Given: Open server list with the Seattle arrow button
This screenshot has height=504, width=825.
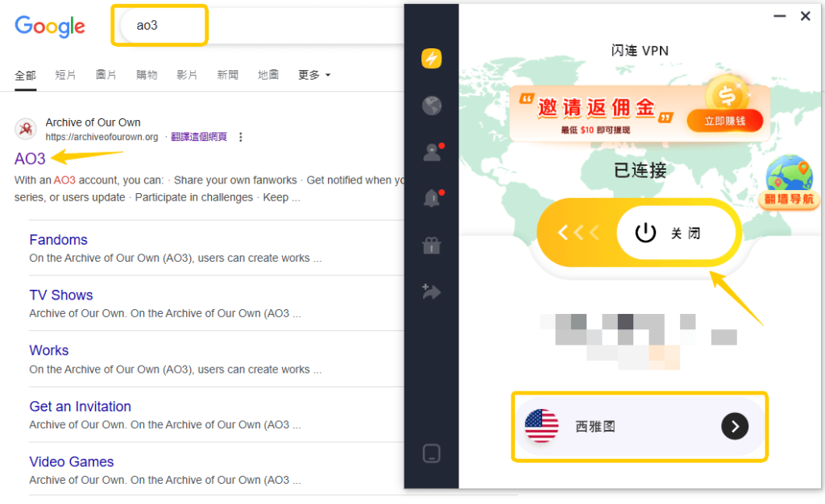Looking at the screenshot, I should [x=735, y=426].
